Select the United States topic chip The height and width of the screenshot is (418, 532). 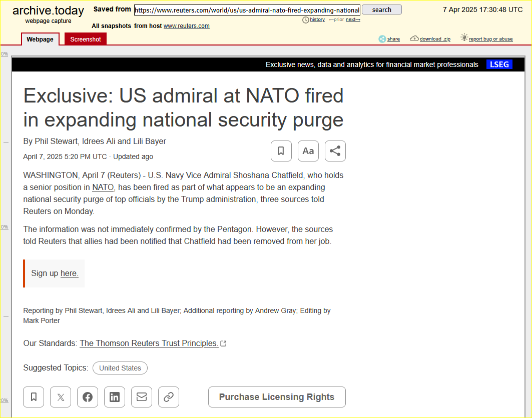(x=120, y=368)
